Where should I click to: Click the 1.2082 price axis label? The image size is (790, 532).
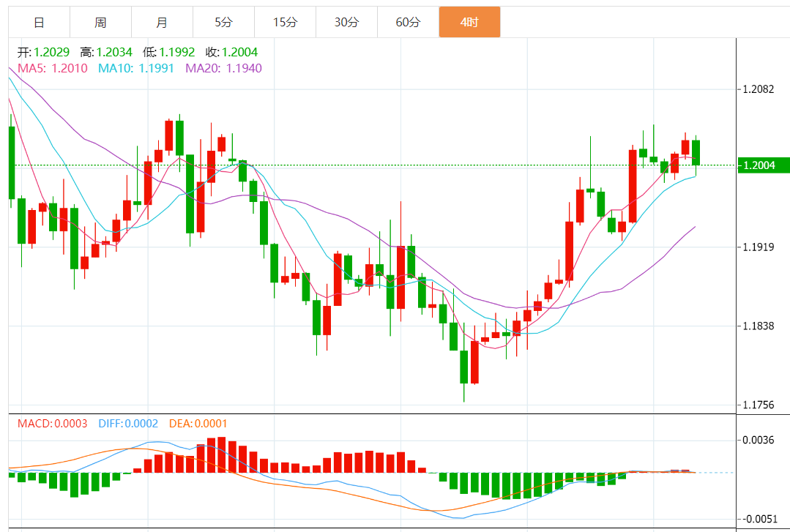759,89
